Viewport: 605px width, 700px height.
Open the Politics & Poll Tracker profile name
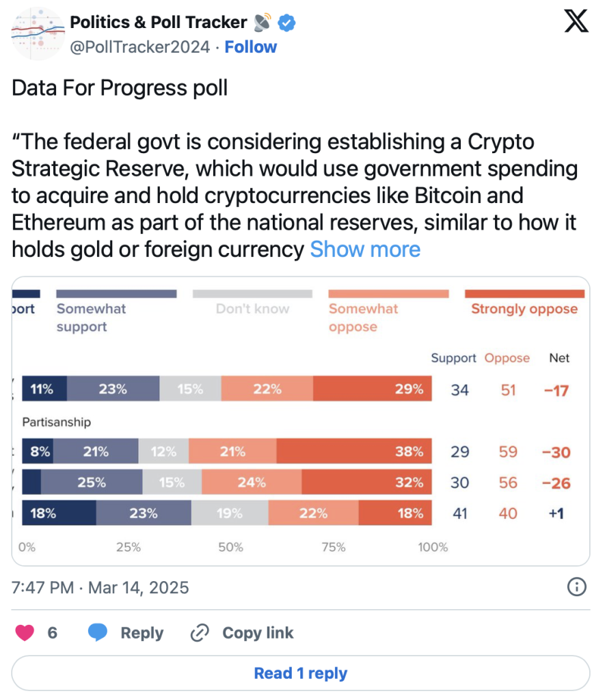pyautogui.click(x=159, y=23)
